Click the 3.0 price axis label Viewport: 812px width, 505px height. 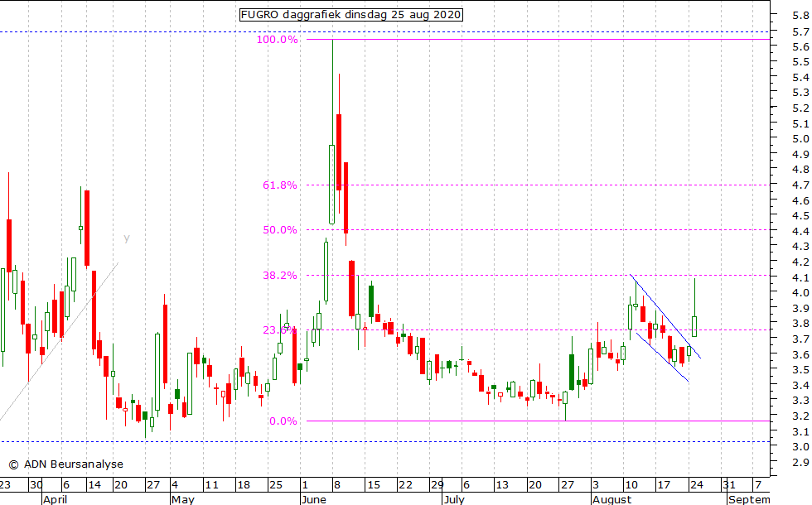tap(800, 446)
